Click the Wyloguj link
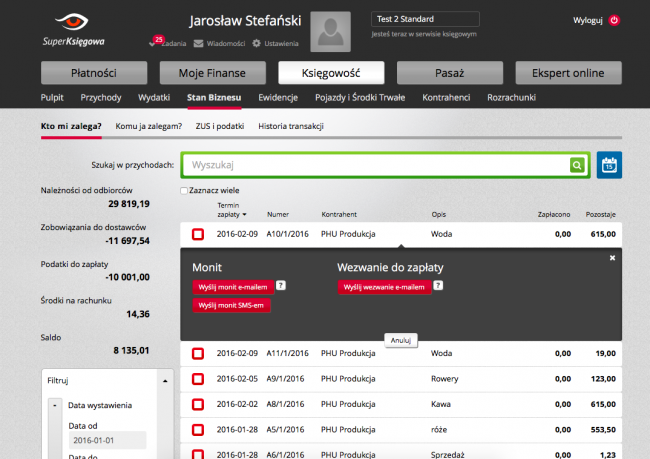Screen dimensions: 650x459 [587, 20]
